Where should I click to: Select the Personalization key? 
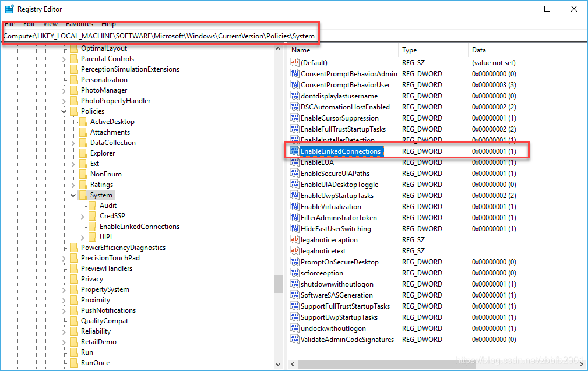104,79
